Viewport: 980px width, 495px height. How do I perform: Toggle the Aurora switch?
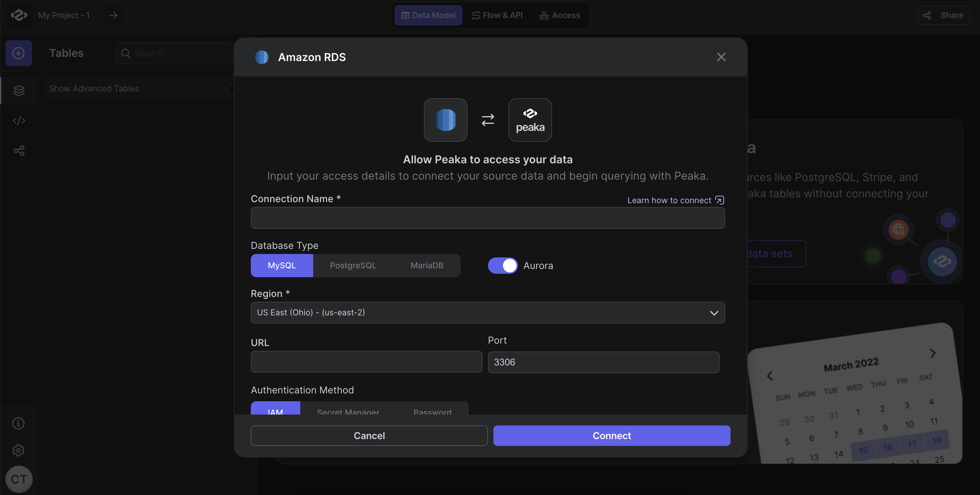tap(503, 266)
